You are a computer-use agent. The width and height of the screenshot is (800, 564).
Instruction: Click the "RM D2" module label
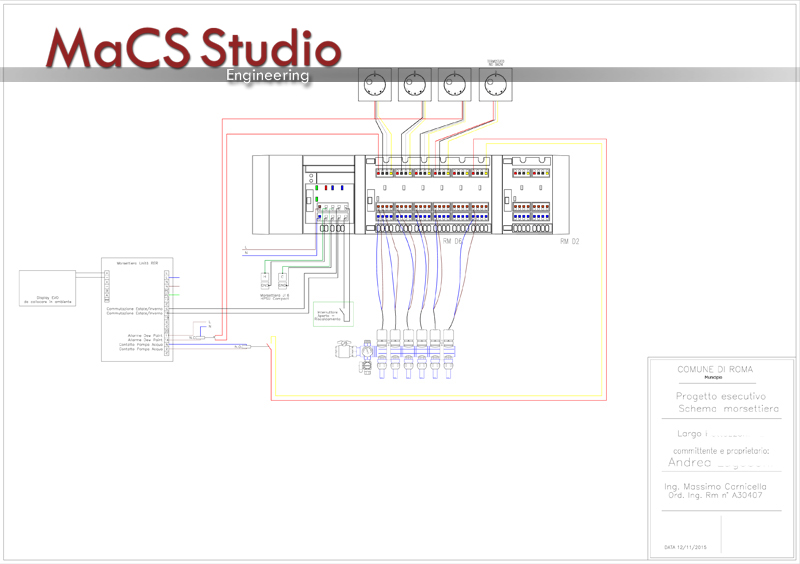(x=570, y=241)
